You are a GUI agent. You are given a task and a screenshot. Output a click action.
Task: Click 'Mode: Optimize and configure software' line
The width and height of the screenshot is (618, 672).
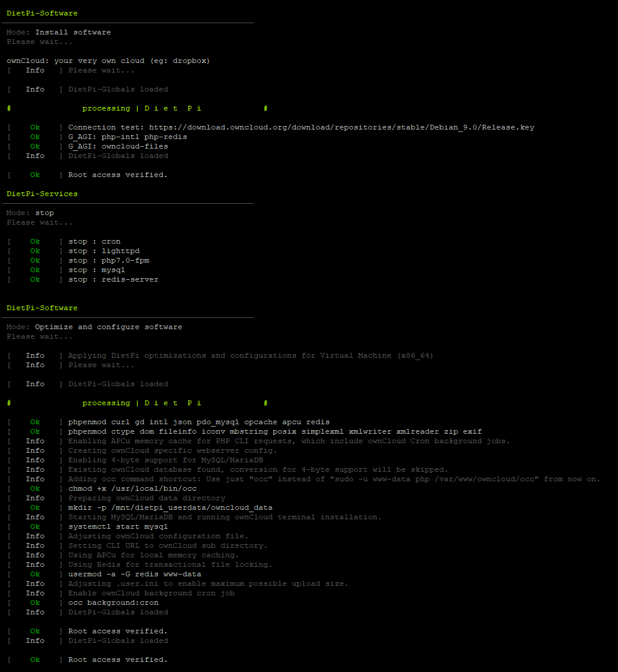pos(94,327)
